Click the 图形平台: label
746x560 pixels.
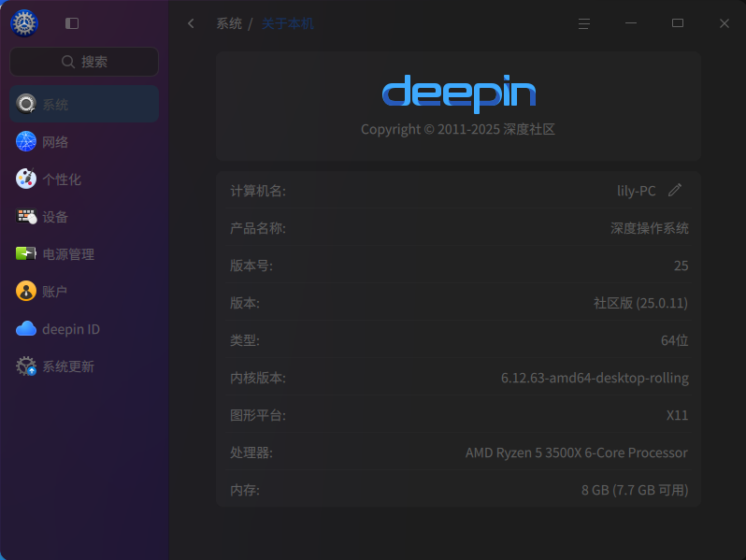point(258,415)
